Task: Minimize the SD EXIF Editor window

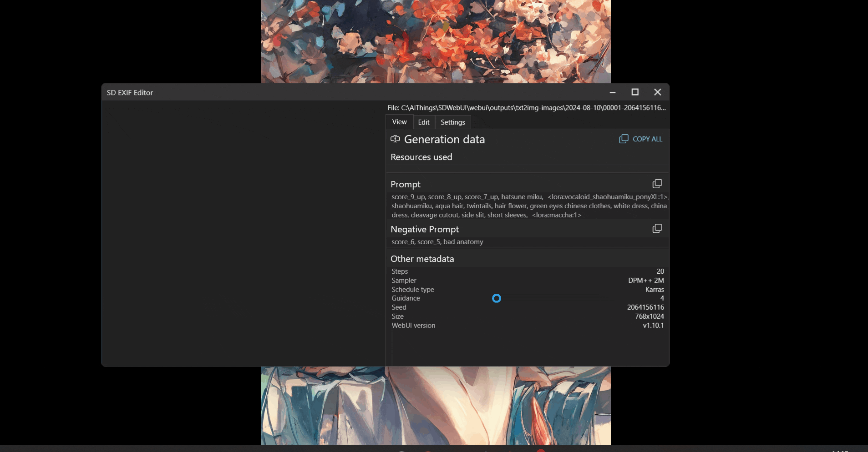Action: pos(613,92)
